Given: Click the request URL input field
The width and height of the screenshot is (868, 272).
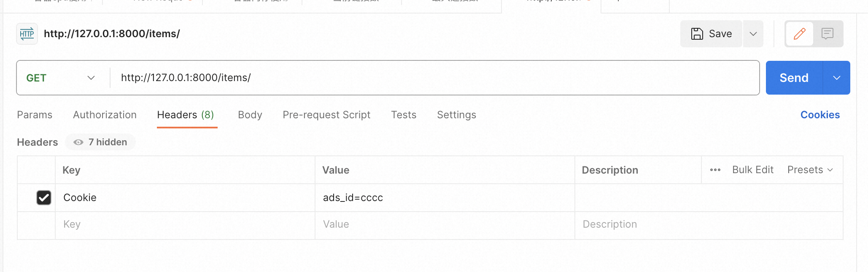Looking at the screenshot, I should pyautogui.click(x=434, y=78).
